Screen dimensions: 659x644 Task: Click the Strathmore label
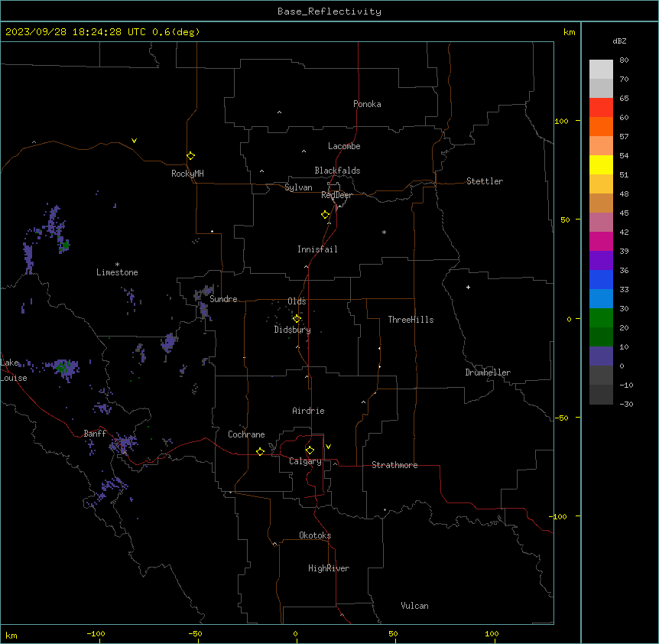tap(394, 465)
